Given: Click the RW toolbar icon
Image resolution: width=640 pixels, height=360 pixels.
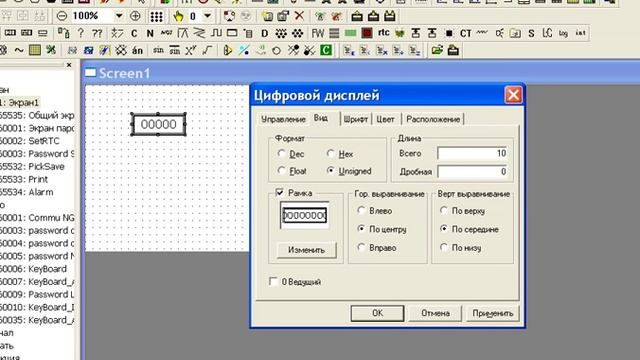Looking at the screenshot, I should (318, 33).
